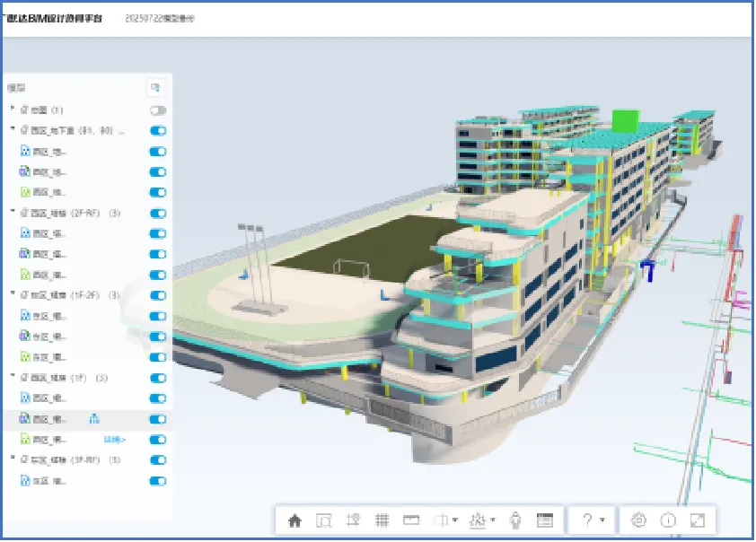Select the section box cube tool

(x=440, y=520)
